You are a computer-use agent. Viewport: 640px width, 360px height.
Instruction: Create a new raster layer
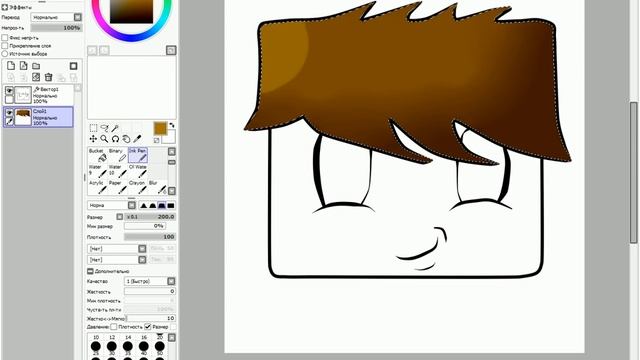[11, 66]
